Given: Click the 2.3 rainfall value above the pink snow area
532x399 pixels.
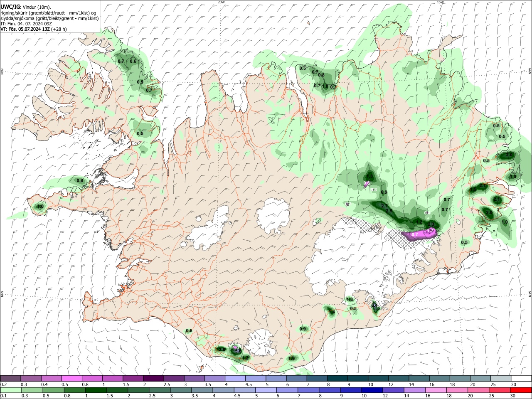Looking at the screenshot, I should click(x=431, y=224).
